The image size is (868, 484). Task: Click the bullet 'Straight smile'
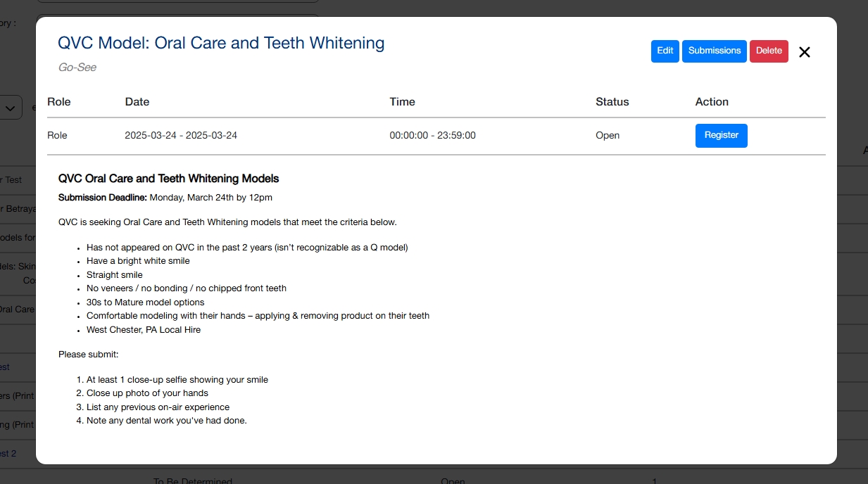click(x=115, y=275)
